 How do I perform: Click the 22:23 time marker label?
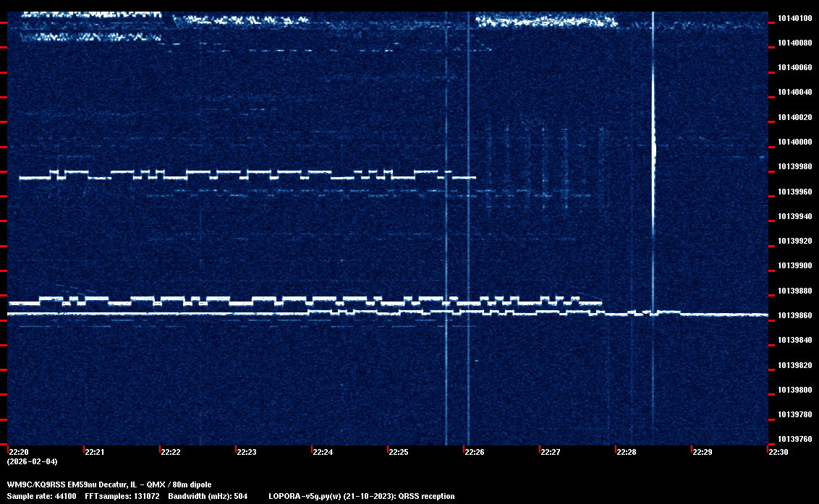pyautogui.click(x=246, y=453)
